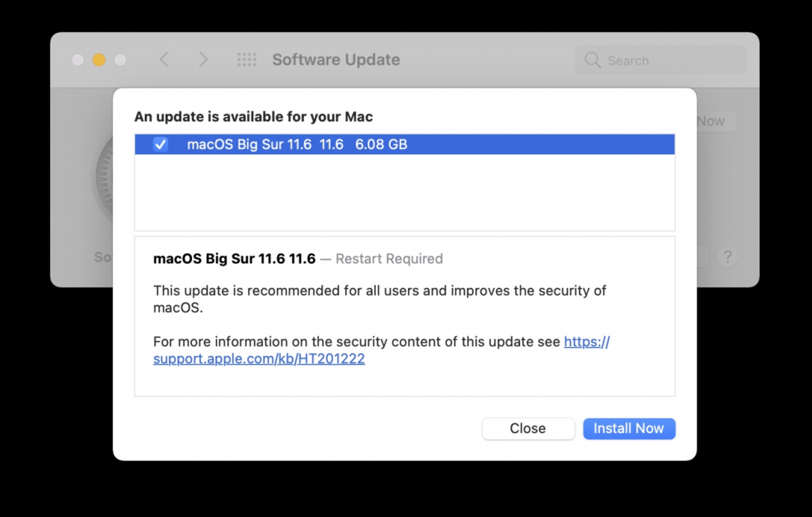Click the gray window zoom button
This screenshot has height=517, width=812.
tap(120, 60)
